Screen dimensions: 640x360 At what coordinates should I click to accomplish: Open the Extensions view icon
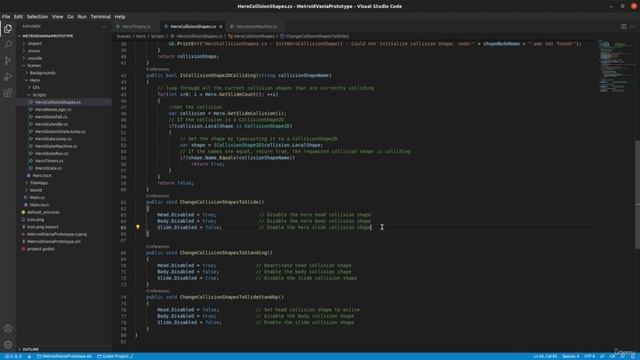[8, 93]
